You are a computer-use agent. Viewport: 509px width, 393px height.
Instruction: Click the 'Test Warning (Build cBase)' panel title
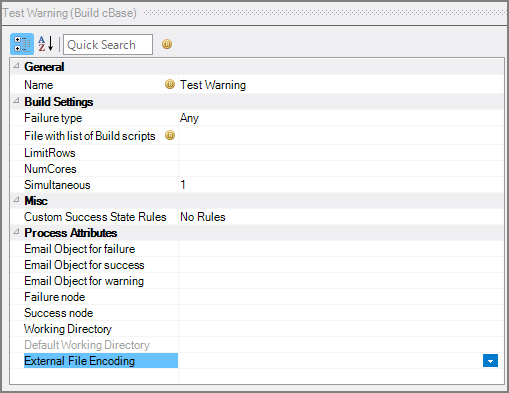coord(69,13)
